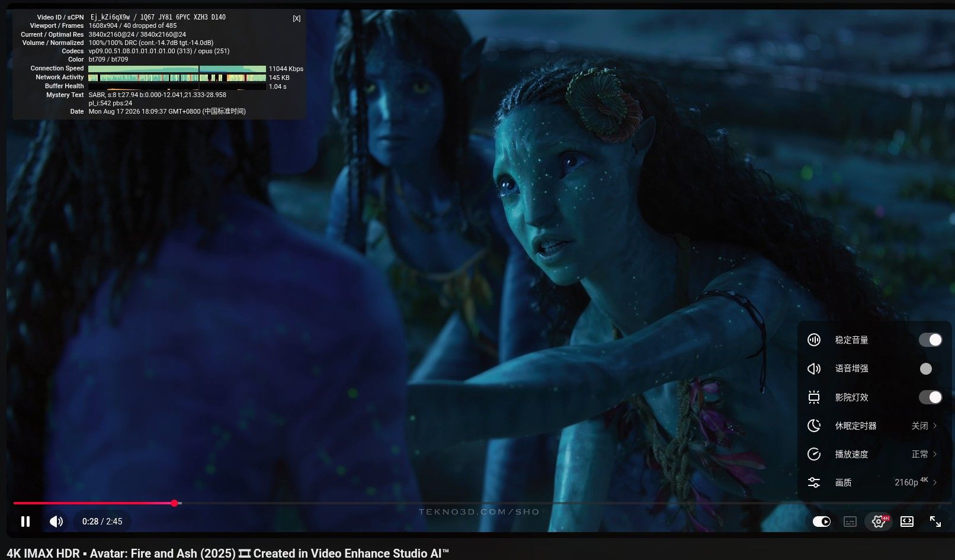Click '1608x904 / 40 dropped of 485' value
The height and width of the screenshot is (560, 955).
pos(133,25)
